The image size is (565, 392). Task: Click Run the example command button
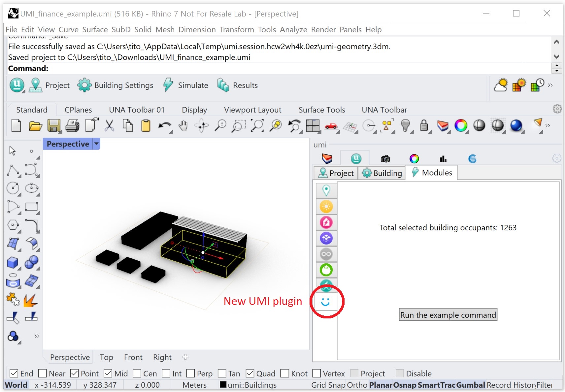(x=448, y=315)
